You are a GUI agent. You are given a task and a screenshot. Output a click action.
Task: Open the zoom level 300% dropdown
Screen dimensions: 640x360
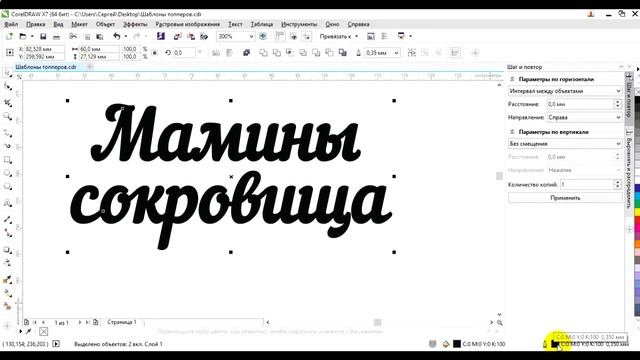251,36
